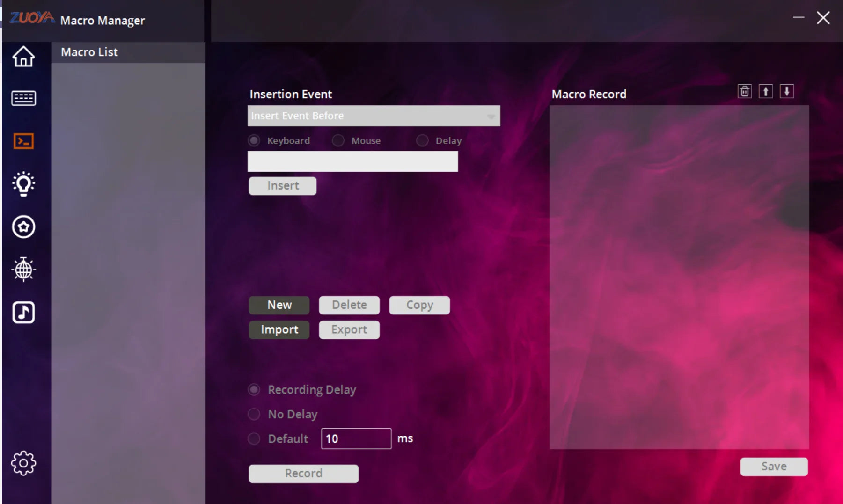Click the default delay ms input field
The width and height of the screenshot is (843, 504).
tap(356, 438)
